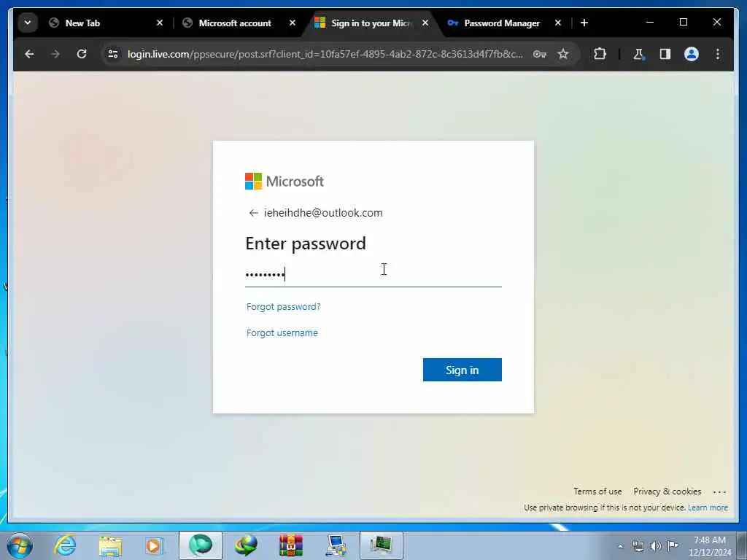747x560 pixels.
Task: Close the New Tab tab
Action: point(160,23)
